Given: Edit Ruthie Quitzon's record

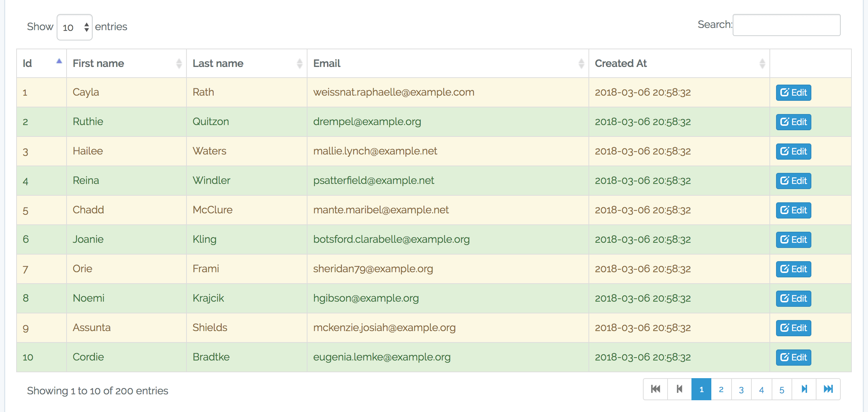Looking at the screenshot, I should (793, 122).
